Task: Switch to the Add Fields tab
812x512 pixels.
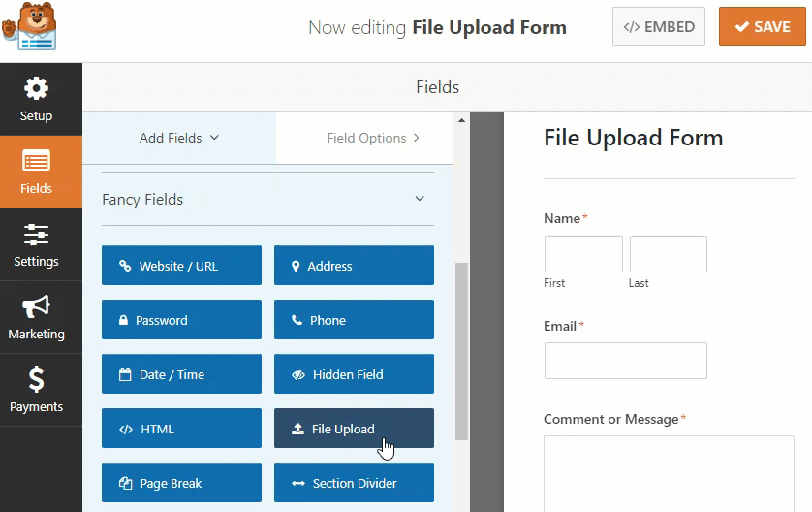Action: [179, 138]
